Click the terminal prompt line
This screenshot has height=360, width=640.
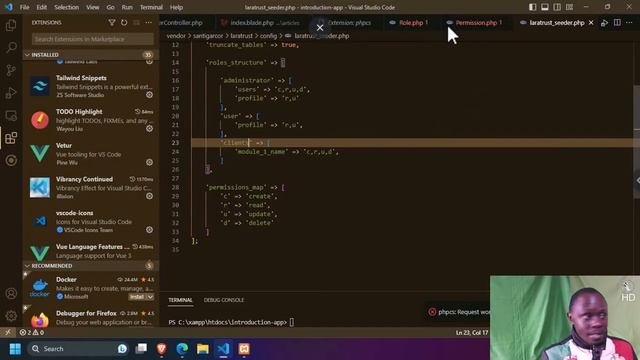[x=231, y=322]
